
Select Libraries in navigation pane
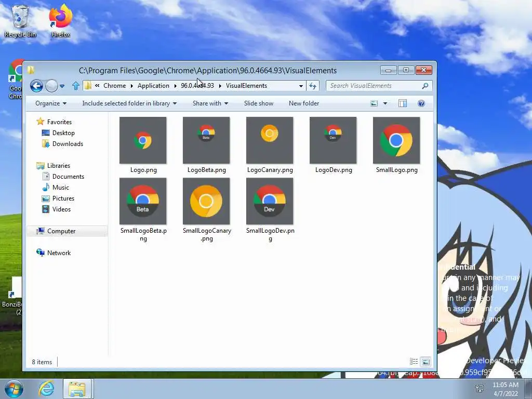coord(58,166)
